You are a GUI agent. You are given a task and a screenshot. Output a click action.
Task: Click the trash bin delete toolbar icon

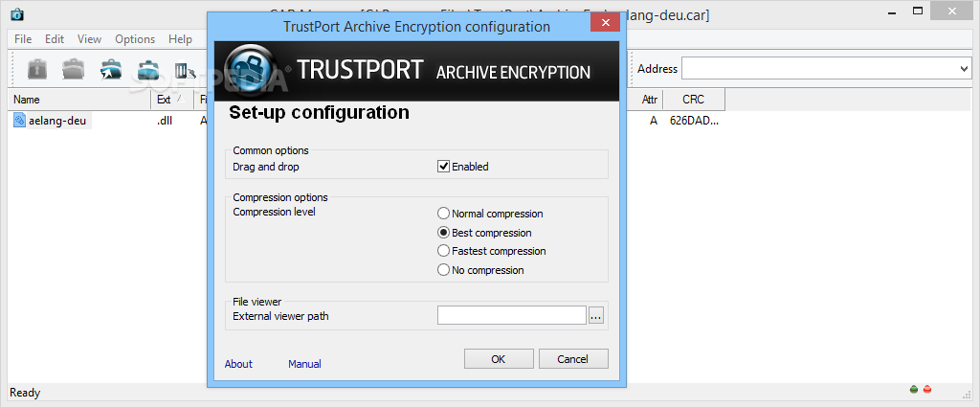tap(186, 70)
